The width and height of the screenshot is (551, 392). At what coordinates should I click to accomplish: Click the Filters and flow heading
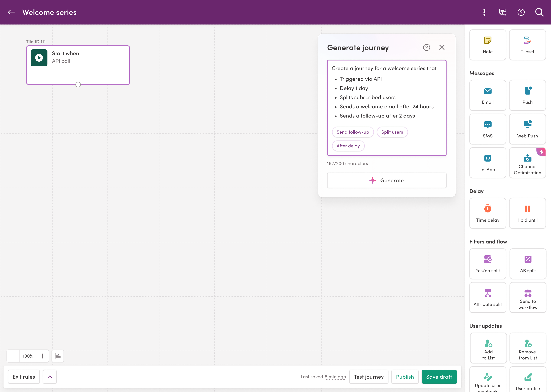pyautogui.click(x=488, y=242)
